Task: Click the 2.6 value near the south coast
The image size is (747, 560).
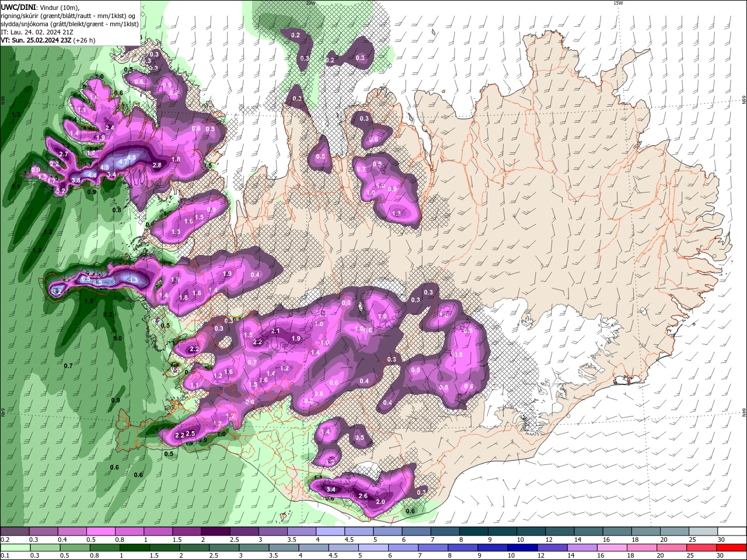Action: [x=363, y=496]
